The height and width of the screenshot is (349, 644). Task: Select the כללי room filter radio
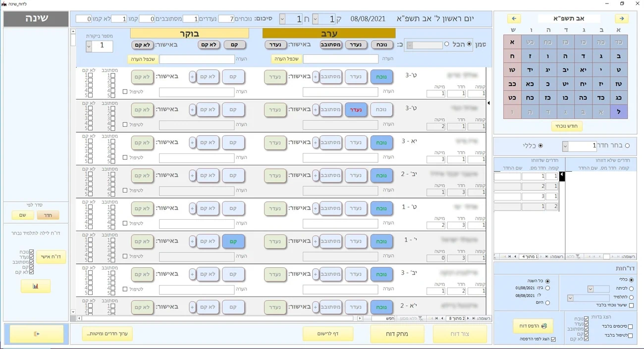click(540, 146)
